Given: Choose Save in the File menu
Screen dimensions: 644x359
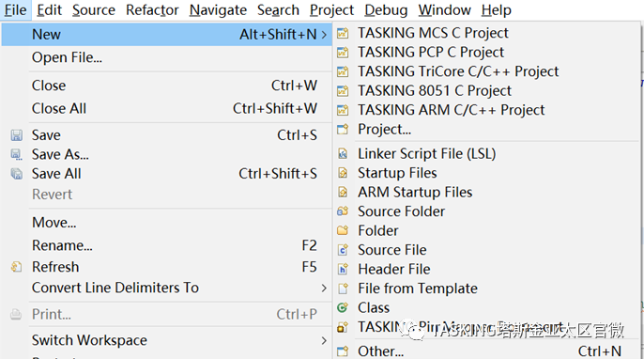Looking at the screenshot, I should [166, 135].
